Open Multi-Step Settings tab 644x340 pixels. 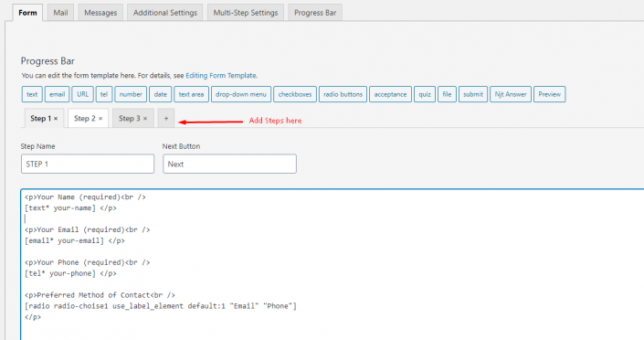pos(246,13)
